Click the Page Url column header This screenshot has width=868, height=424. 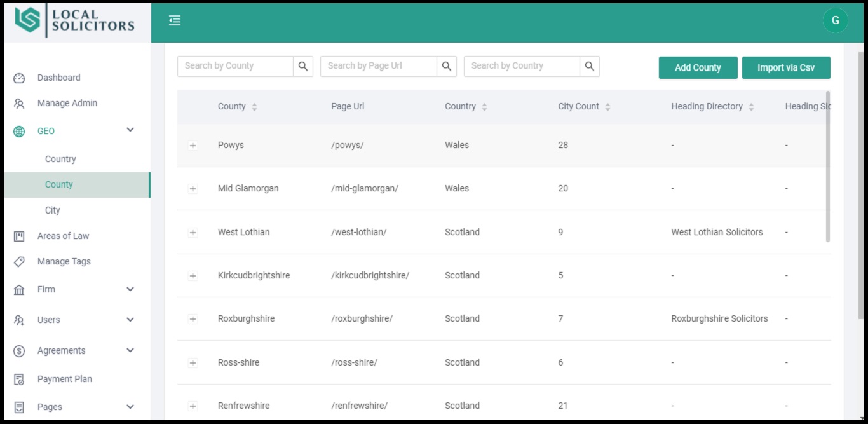pyautogui.click(x=348, y=107)
